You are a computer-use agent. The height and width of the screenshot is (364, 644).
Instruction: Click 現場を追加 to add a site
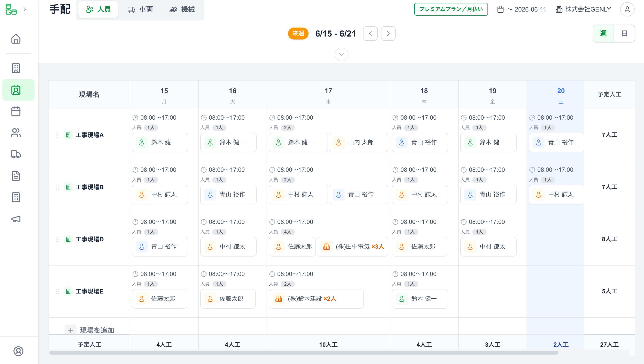[90, 330]
